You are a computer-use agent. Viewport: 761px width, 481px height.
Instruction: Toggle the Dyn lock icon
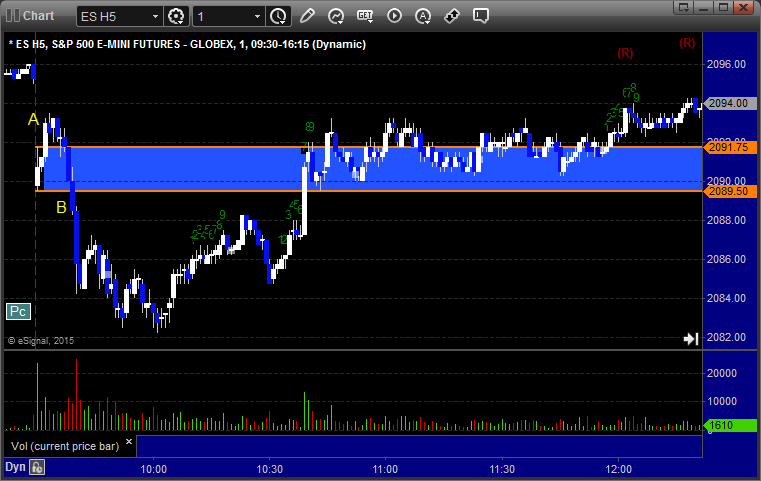coord(37,467)
